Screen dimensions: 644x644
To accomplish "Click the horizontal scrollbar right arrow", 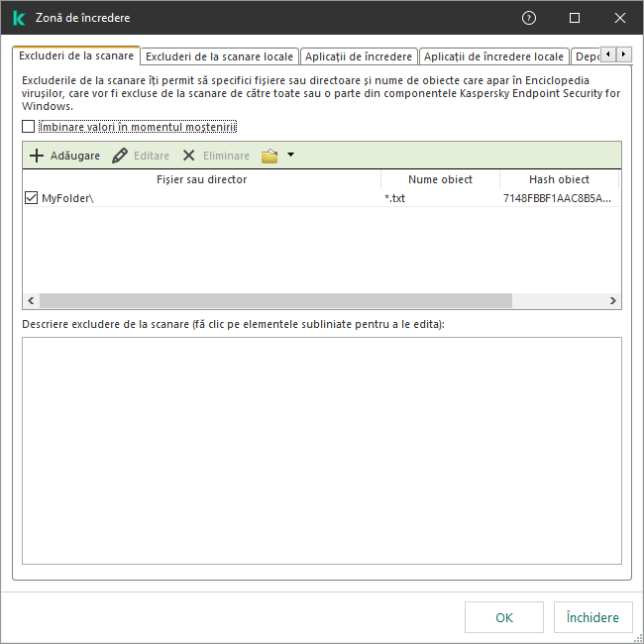I will [x=612, y=300].
